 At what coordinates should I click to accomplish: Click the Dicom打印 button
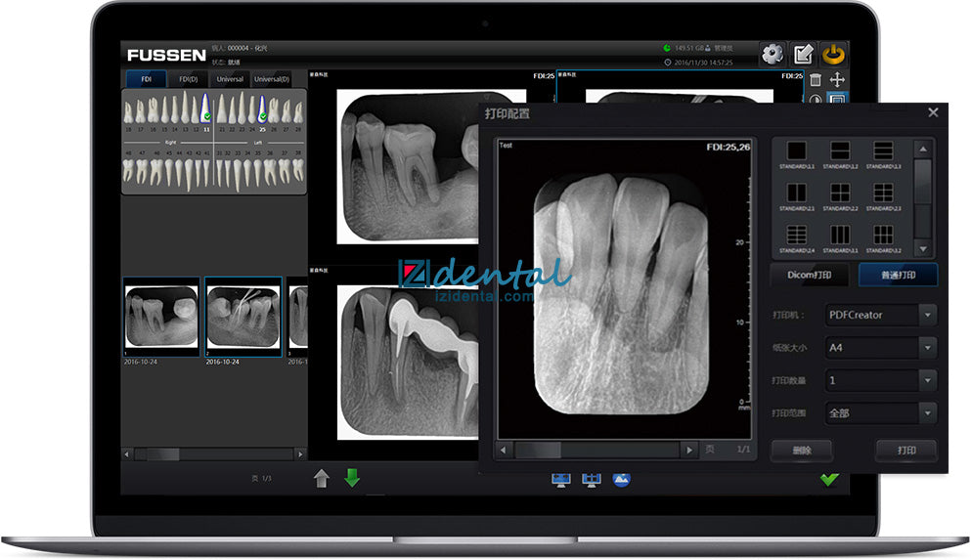pyautogui.click(x=809, y=275)
